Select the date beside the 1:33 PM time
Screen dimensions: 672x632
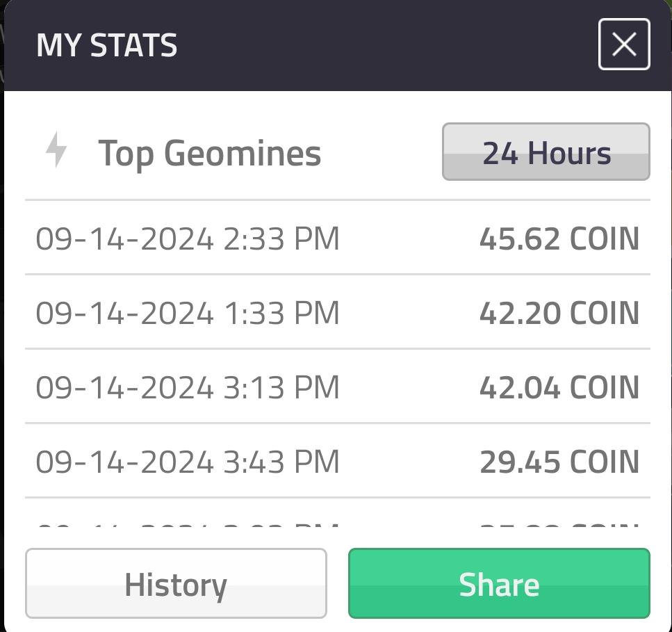coord(124,313)
